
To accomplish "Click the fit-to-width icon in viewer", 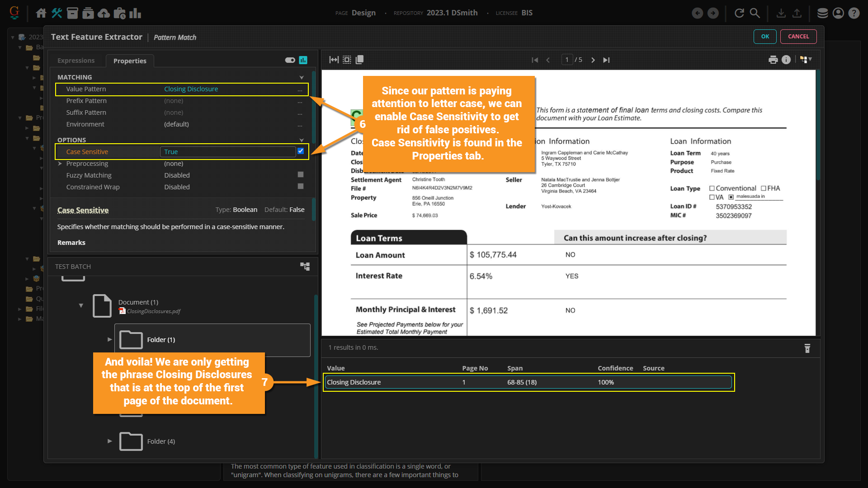I will coord(334,60).
